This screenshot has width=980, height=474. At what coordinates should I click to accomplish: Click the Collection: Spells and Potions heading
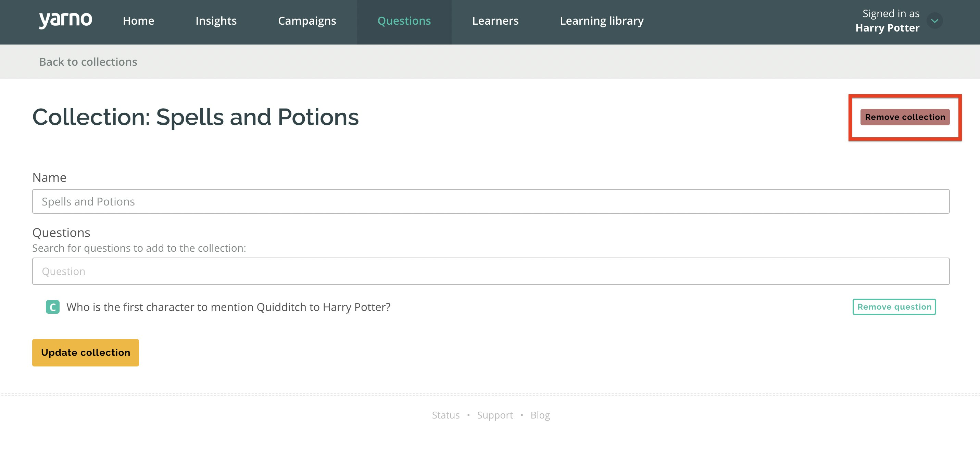pyautogui.click(x=196, y=117)
